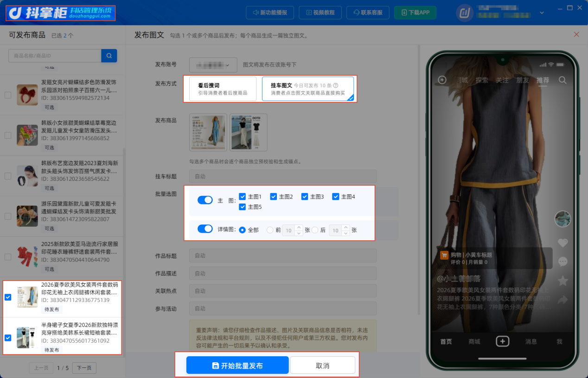Viewport: 588px width, 378px height.
Task: Increase the 前 image count stepper
Action: coord(299,227)
